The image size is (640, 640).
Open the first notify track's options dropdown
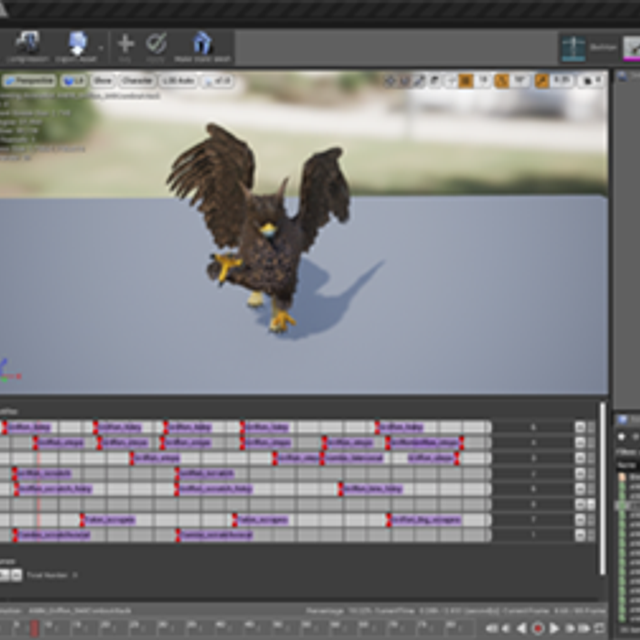pyautogui.click(x=579, y=427)
